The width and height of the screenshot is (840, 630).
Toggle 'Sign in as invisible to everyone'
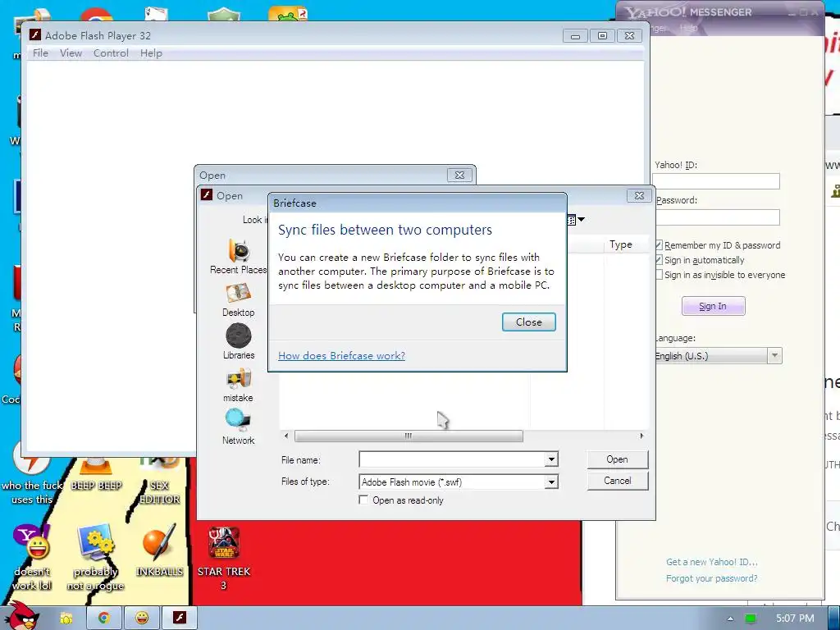(659, 275)
